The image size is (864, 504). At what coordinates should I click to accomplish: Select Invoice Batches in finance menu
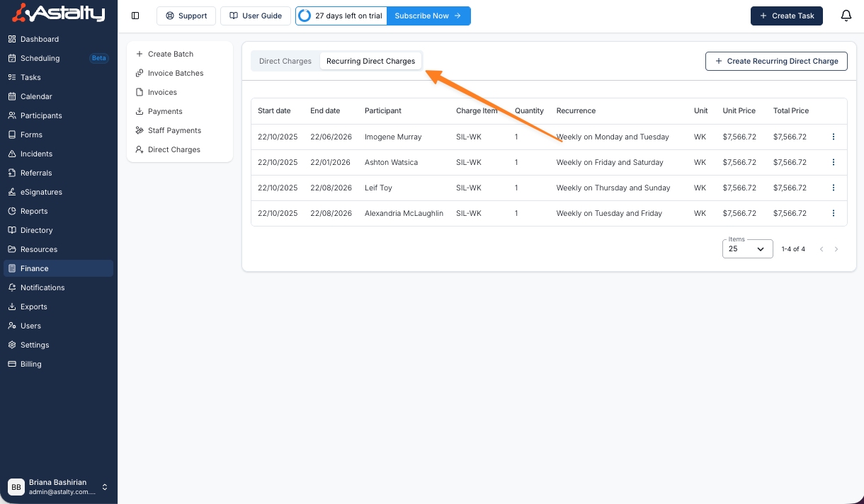click(175, 73)
